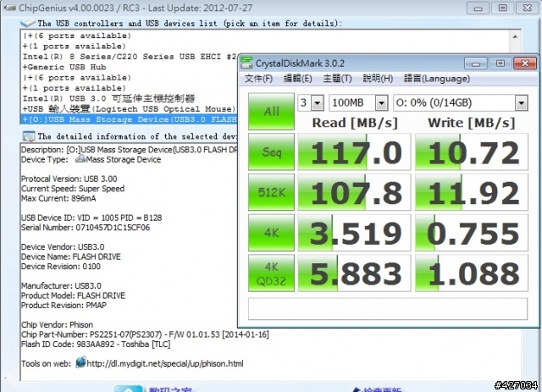Click the Seq write result 10.72

(x=472, y=152)
